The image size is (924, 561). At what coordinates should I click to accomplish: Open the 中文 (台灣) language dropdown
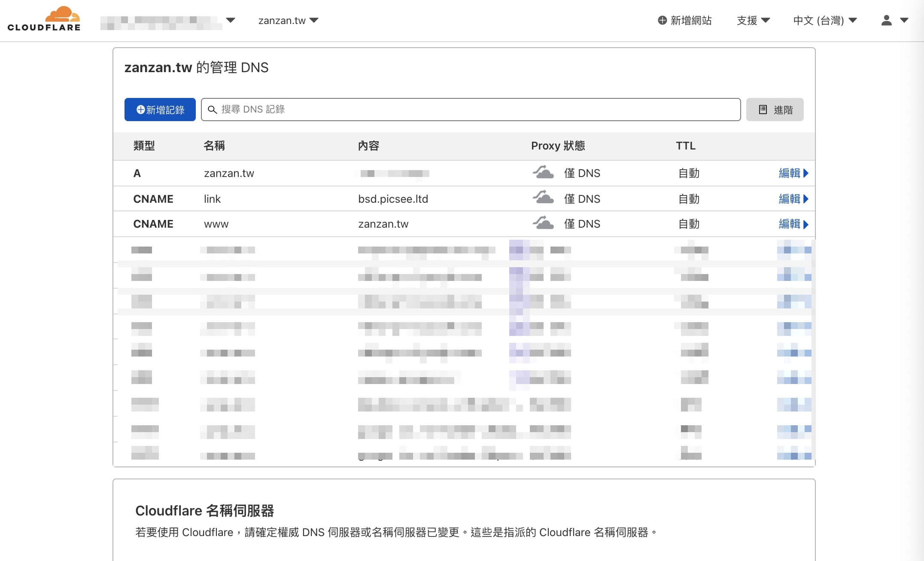[x=825, y=20]
